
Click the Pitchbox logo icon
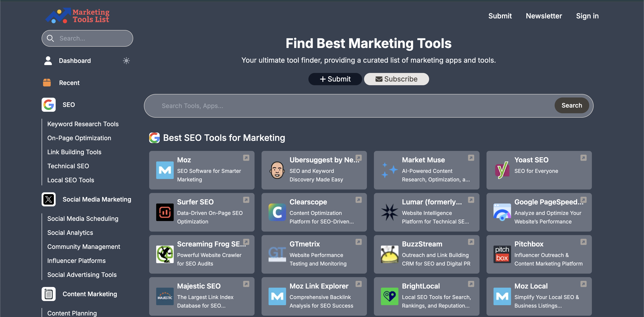(502, 254)
